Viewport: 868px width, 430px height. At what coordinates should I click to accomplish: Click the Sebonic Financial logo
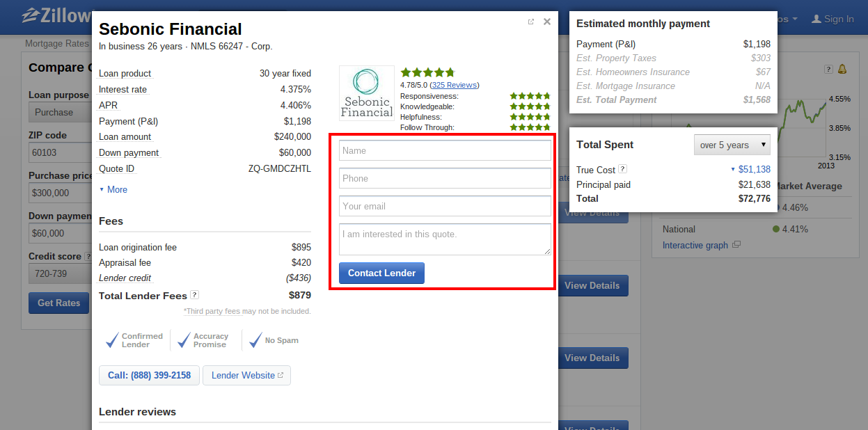(x=367, y=93)
